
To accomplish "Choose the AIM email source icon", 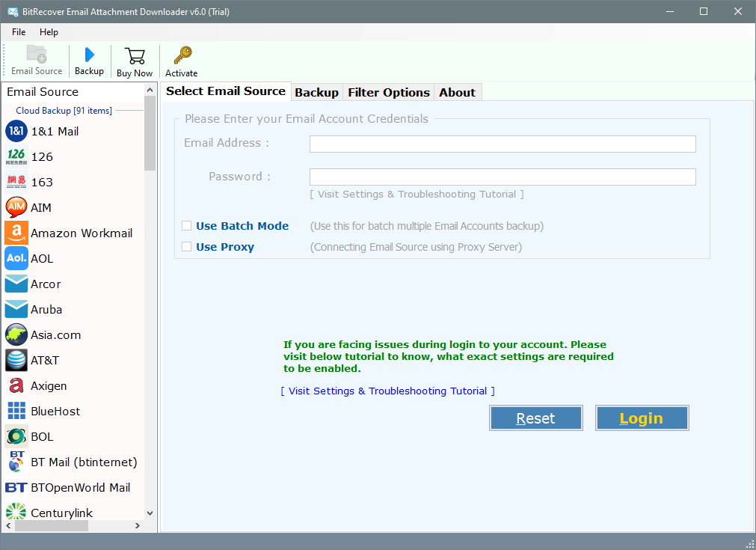I will tap(16, 207).
